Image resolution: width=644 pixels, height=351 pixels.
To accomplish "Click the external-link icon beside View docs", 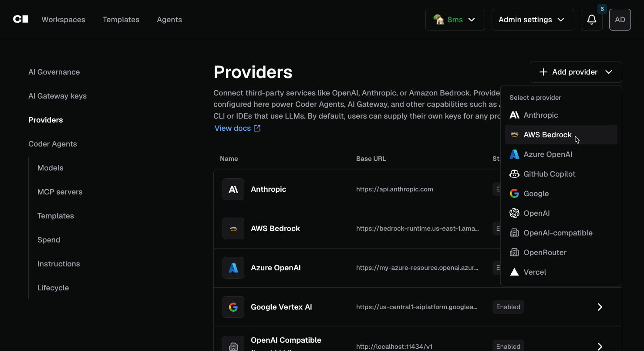I will [x=257, y=128].
